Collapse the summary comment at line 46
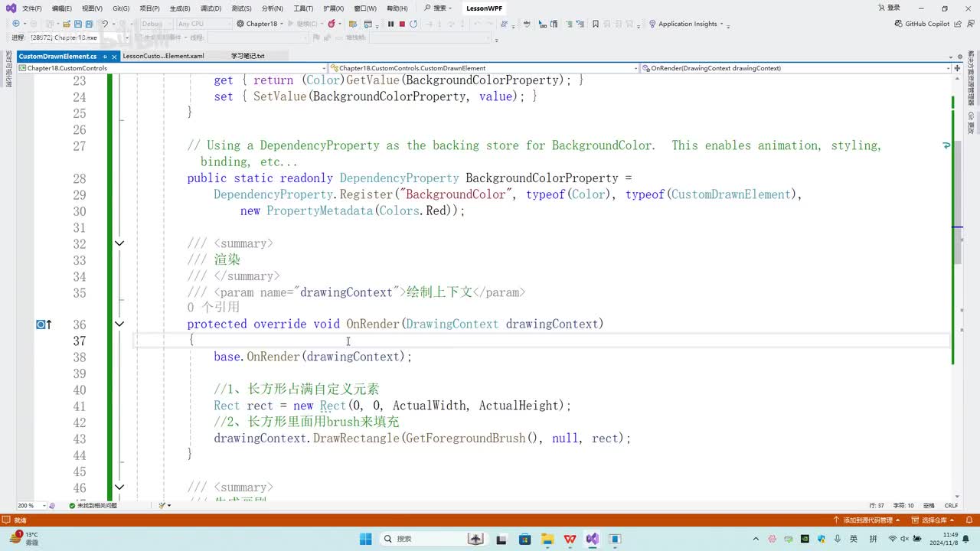The height and width of the screenshot is (551, 980). tap(119, 487)
